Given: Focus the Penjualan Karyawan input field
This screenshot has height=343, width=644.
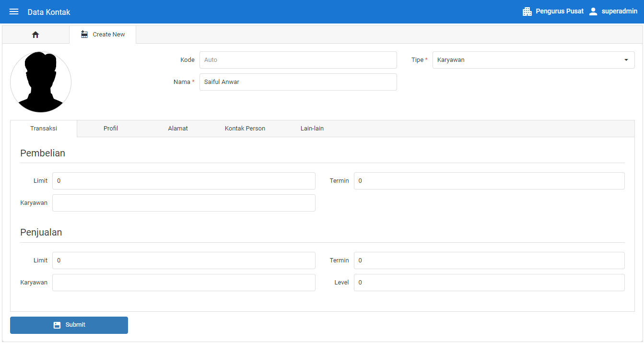Looking at the screenshot, I should point(184,283).
